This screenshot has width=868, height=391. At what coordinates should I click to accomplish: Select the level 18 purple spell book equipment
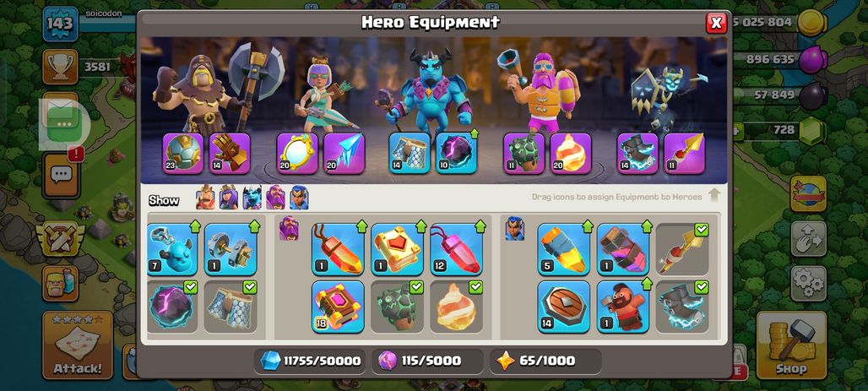(x=339, y=307)
